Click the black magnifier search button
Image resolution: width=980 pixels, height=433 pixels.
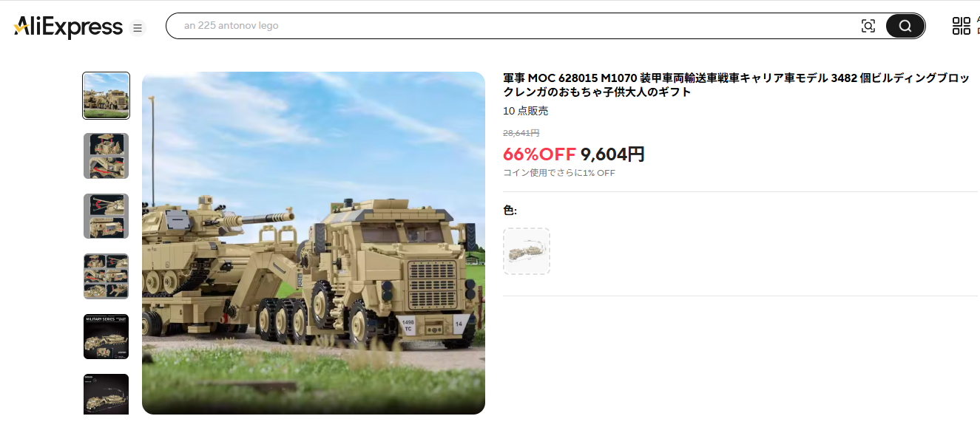click(x=905, y=26)
